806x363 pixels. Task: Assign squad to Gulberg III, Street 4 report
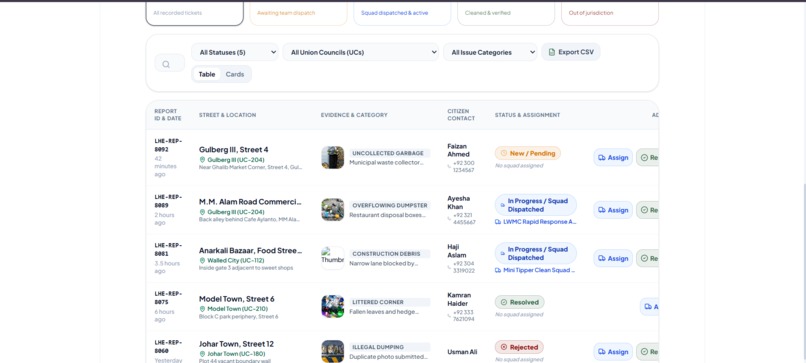point(613,157)
